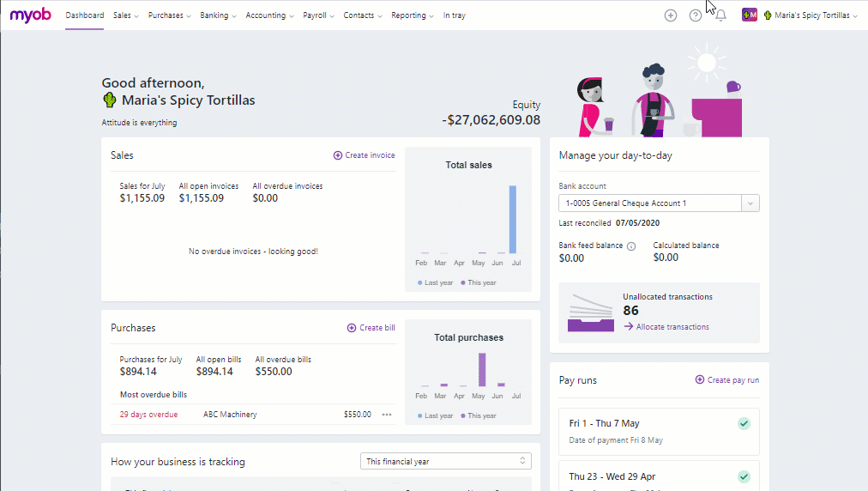
Task: Open Maria's Spicy Tortillas business menu
Action: [810, 15]
